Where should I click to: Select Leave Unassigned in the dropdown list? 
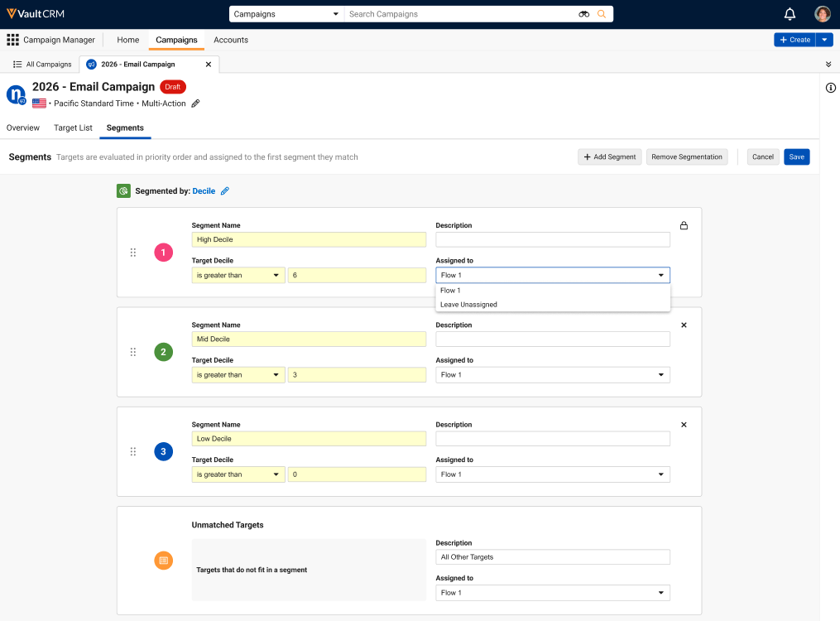click(468, 305)
